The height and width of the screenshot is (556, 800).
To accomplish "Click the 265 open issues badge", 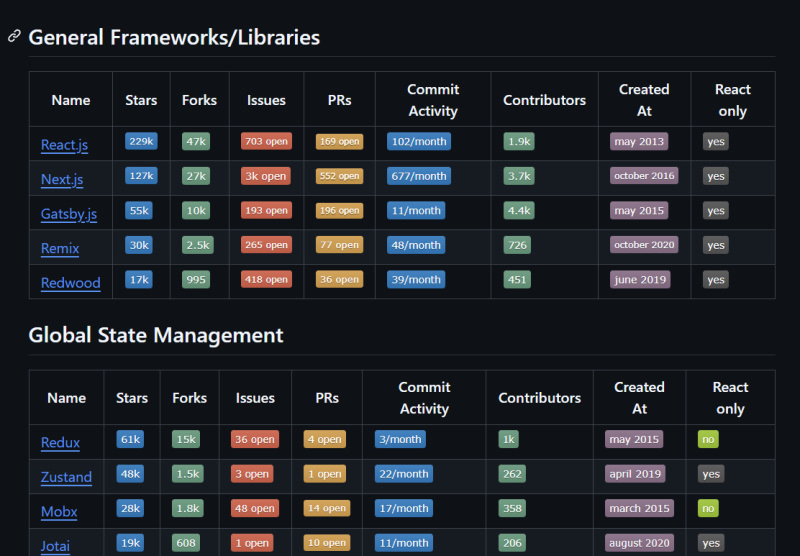I will click(x=266, y=245).
